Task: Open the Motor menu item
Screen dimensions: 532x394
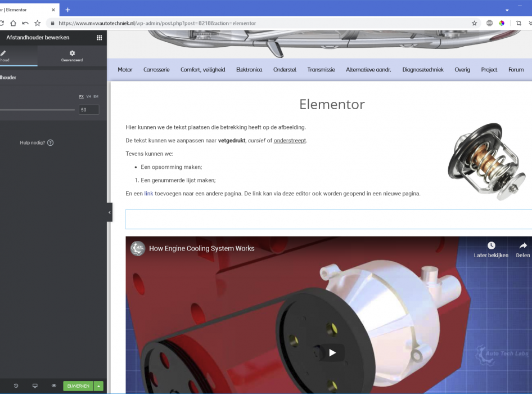Action: 125,70
